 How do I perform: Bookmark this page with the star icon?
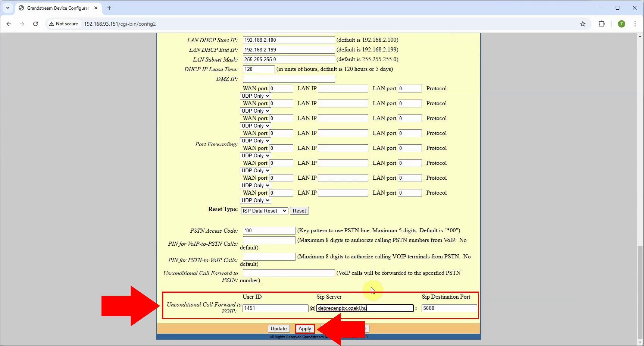pyautogui.click(x=583, y=24)
